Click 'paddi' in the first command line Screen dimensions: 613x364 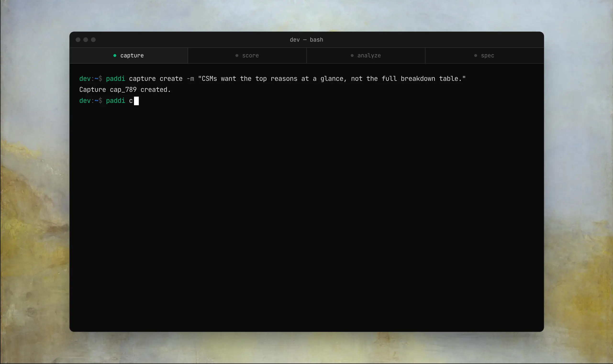pos(115,79)
